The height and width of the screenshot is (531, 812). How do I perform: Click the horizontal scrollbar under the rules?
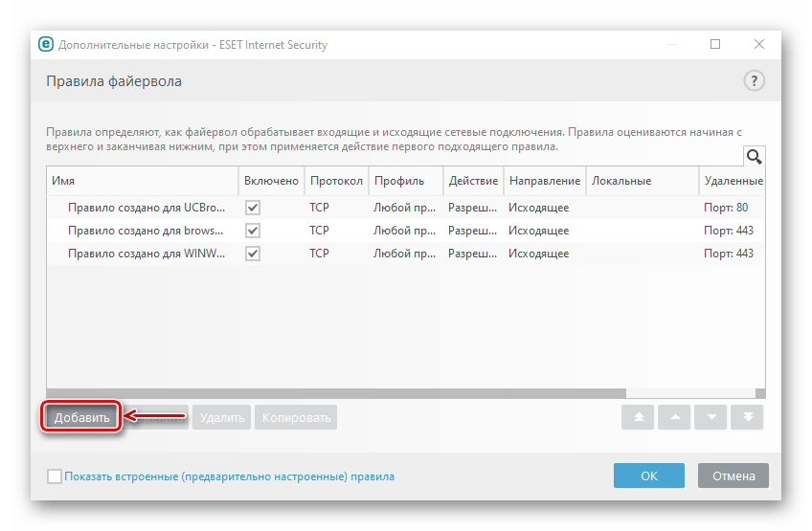pyautogui.click(x=335, y=392)
